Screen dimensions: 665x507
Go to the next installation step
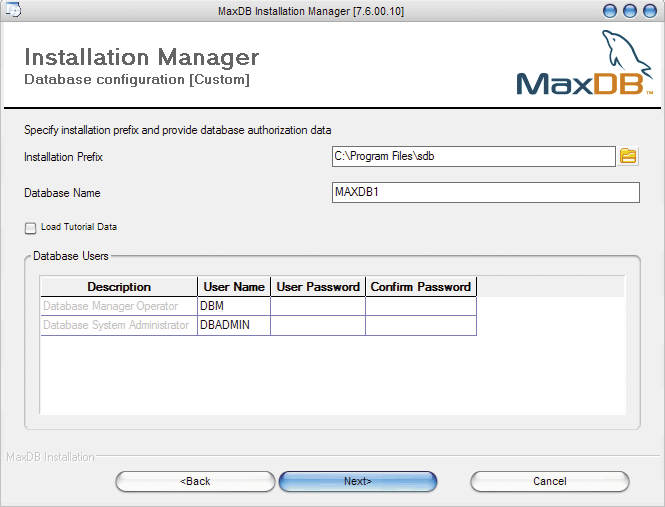point(358,482)
